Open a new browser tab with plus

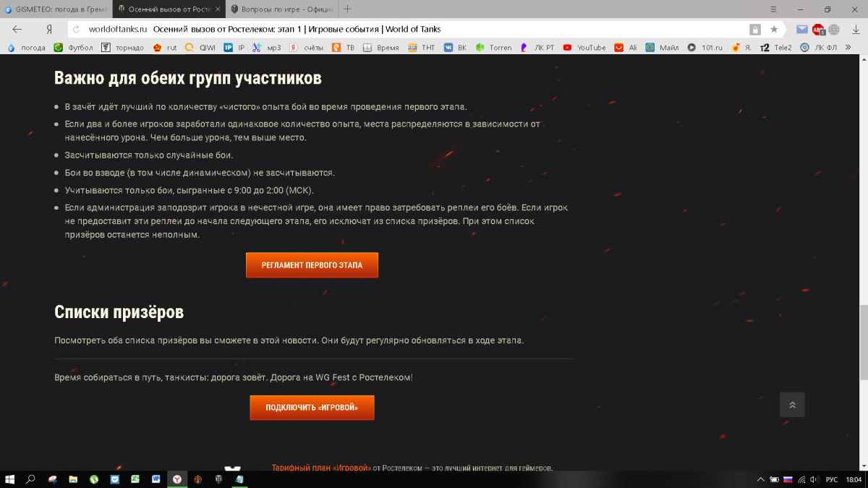[x=348, y=9]
